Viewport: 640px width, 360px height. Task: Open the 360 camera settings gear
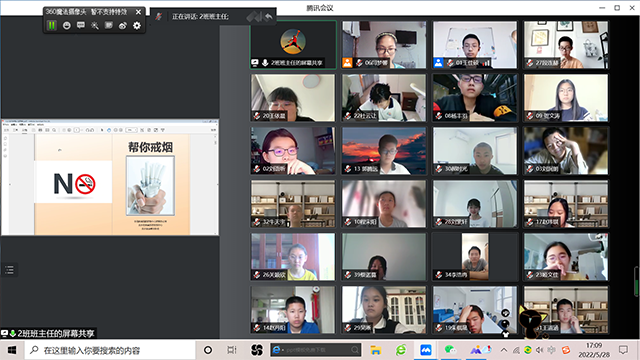click(137, 25)
